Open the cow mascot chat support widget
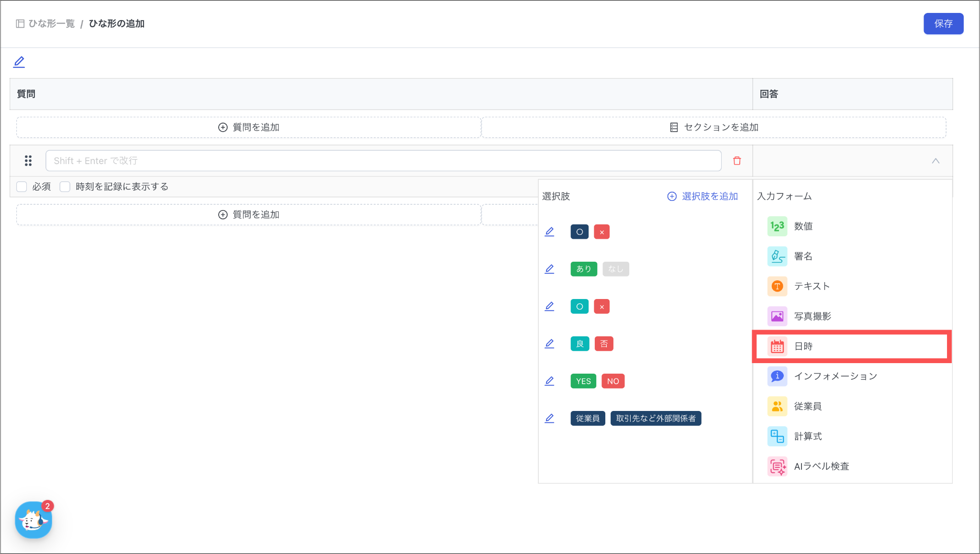Image resolution: width=980 pixels, height=554 pixels. click(33, 520)
